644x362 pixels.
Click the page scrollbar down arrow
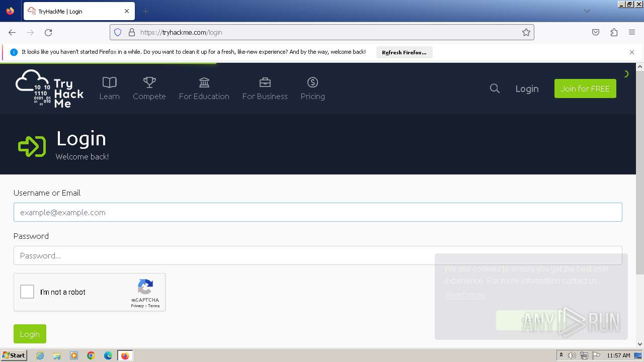[x=640, y=344]
